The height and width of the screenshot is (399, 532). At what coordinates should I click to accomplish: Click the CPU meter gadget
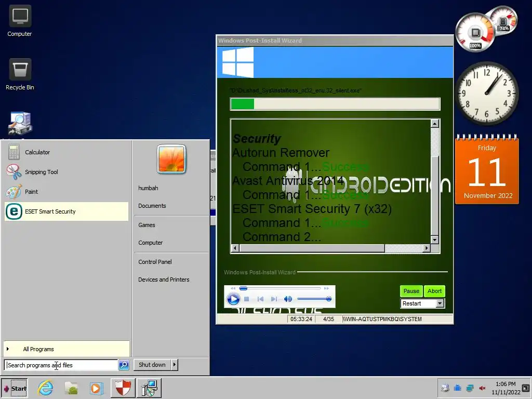475,33
